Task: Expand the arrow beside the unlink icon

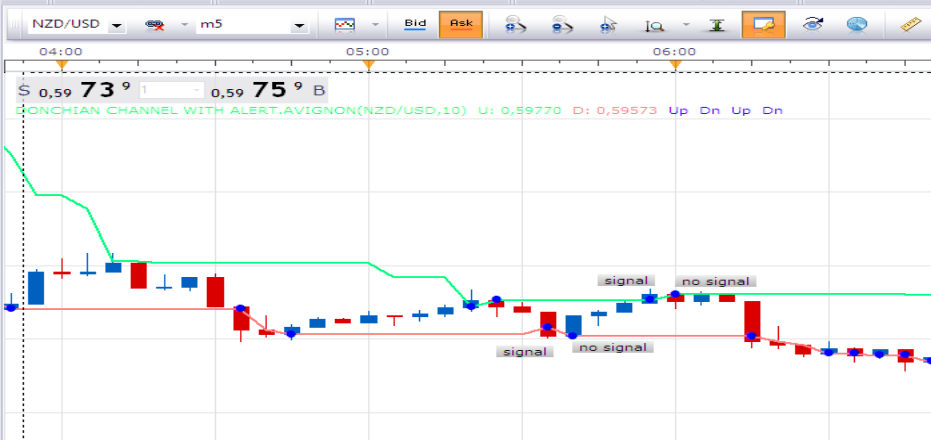Action: pyautogui.click(x=184, y=25)
